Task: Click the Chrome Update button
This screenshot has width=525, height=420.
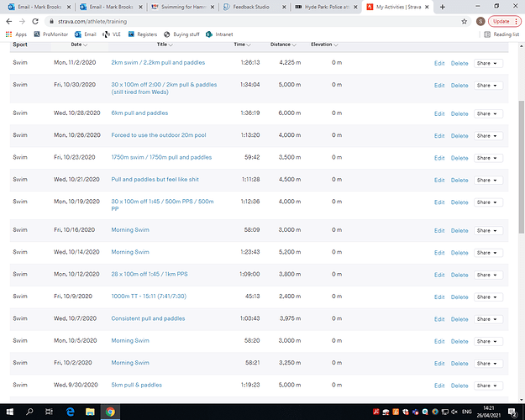Action: point(505,22)
